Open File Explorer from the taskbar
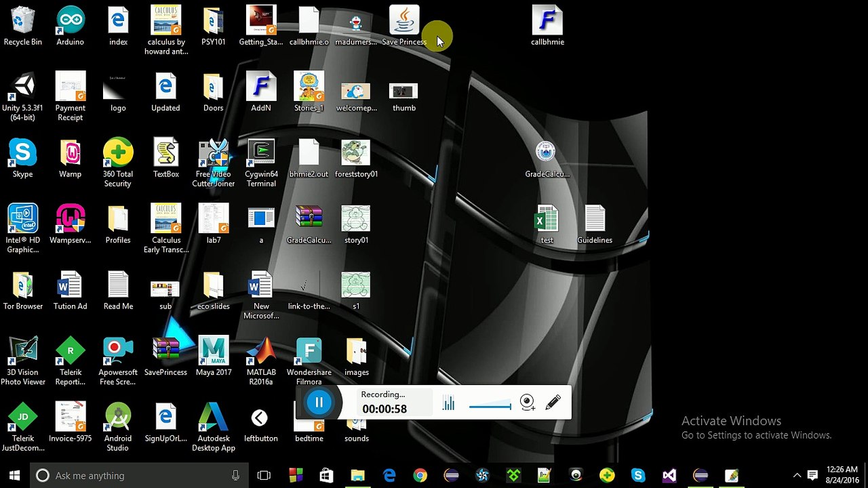 click(357, 475)
